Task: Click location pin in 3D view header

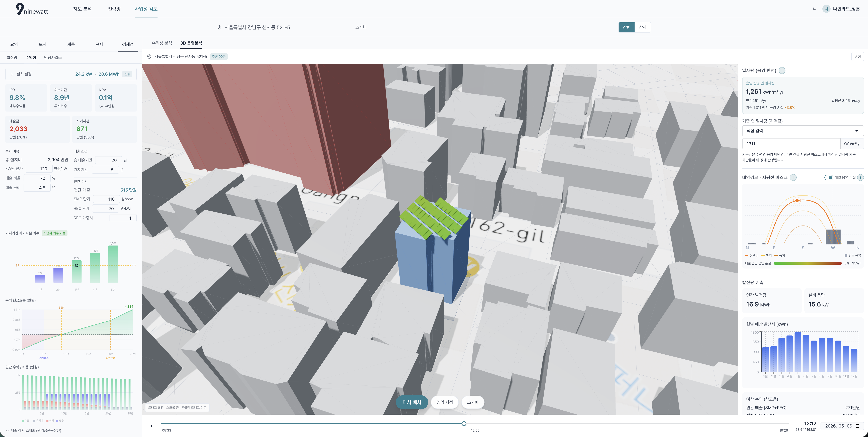Action: [x=149, y=57]
